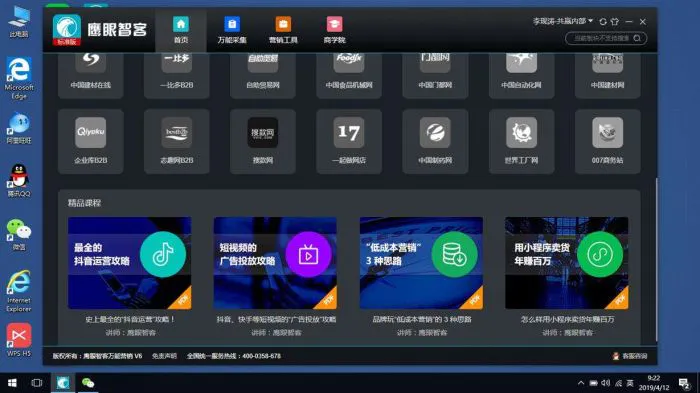Click the 免责声明 link in footer
The image size is (700, 393).
(164, 356)
